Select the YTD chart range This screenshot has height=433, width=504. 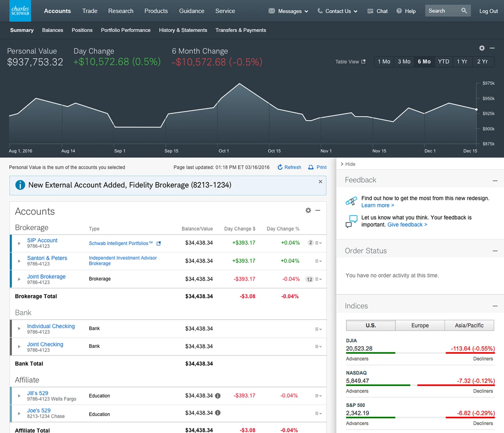[444, 62]
